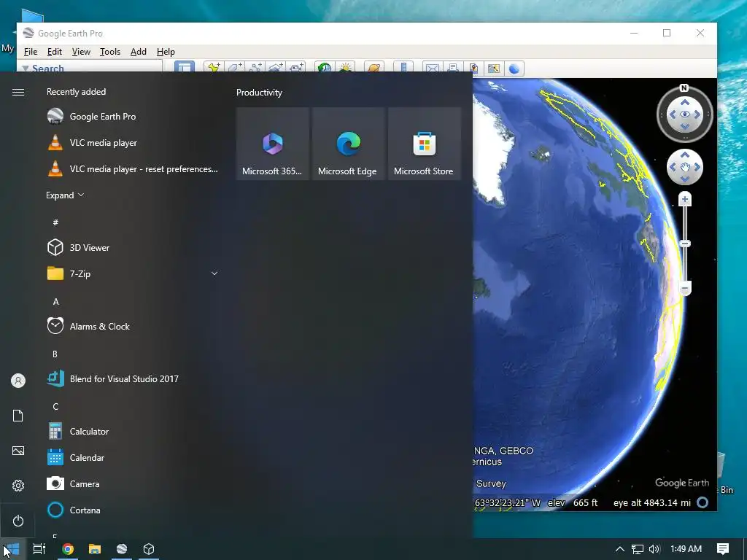
Task: Open the Help menu
Action: point(166,52)
